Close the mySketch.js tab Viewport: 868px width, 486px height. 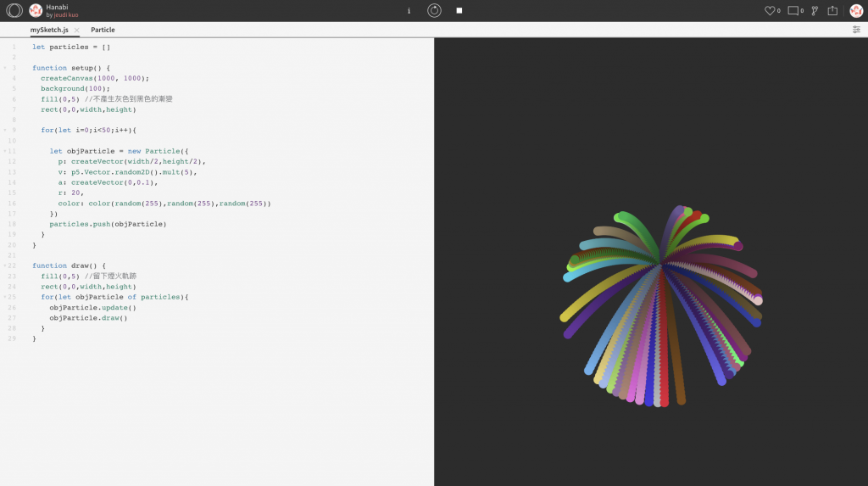click(76, 31)
